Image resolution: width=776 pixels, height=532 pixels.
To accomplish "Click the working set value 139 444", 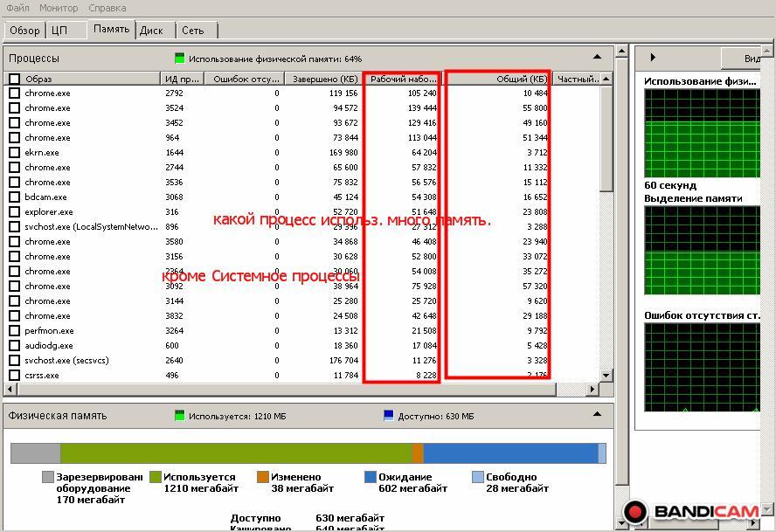I will click(x=422, y=107).
